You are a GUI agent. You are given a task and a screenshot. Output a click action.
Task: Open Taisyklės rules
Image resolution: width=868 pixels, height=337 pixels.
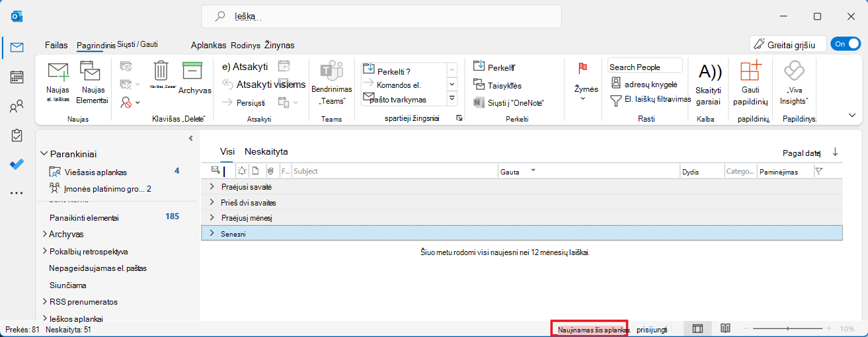[x=497, y=85]
